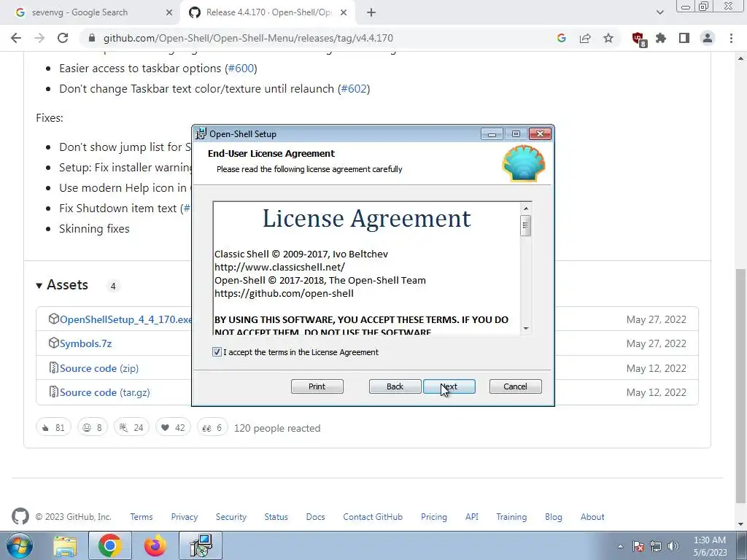
Task: Click the volume speaker tray icon
Action: (x=673, y=546)
